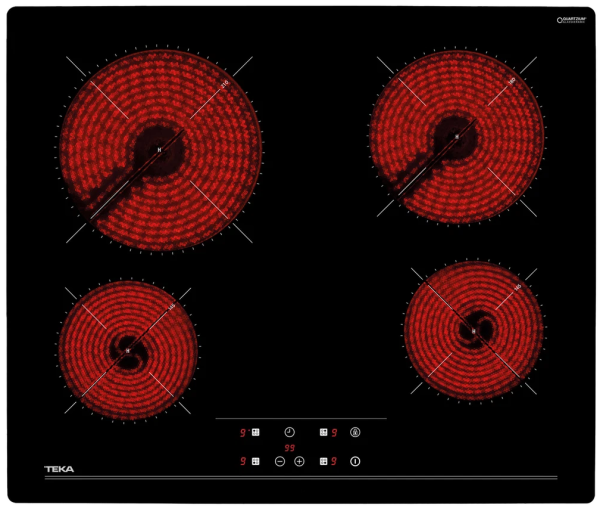Screen dimensions: 600x508
Task: Click the rear-right cooking zone center
Action: 457,136
